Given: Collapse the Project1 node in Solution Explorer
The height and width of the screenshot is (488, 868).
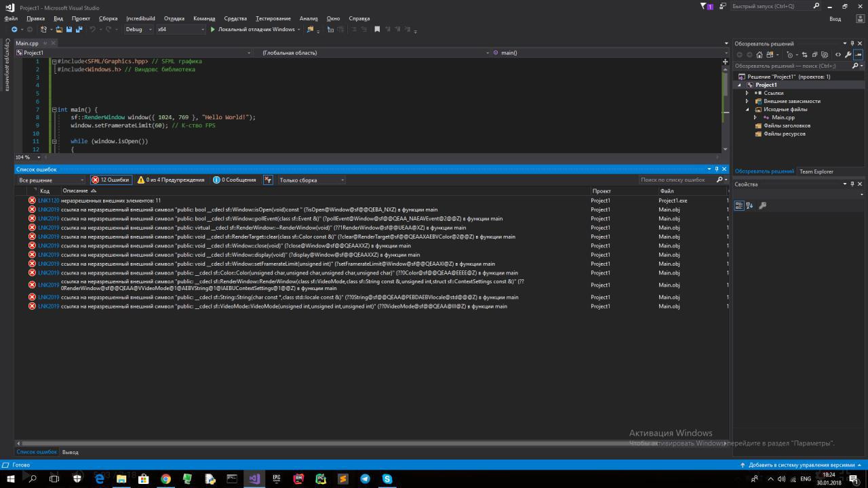Looking at the screenshot, I should click(x=740, y=85).
